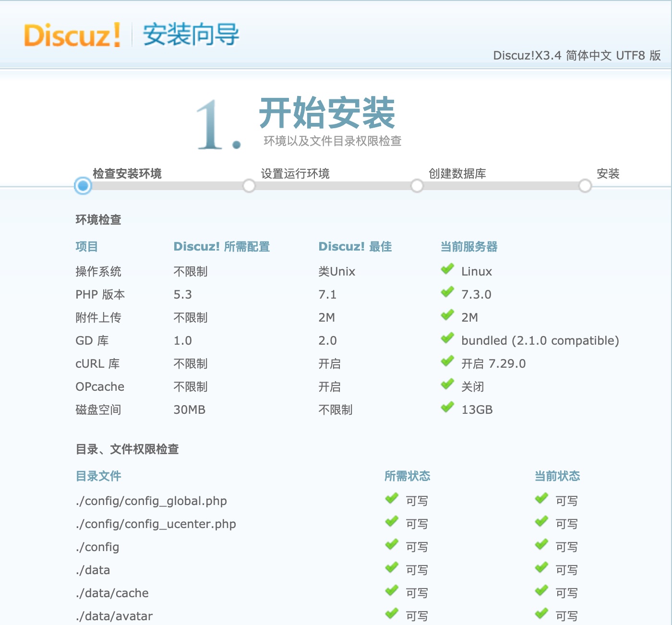
Task: Click the check mark beside bundled (2.1.0 compatible)
Action: click(x=447, y=338)
